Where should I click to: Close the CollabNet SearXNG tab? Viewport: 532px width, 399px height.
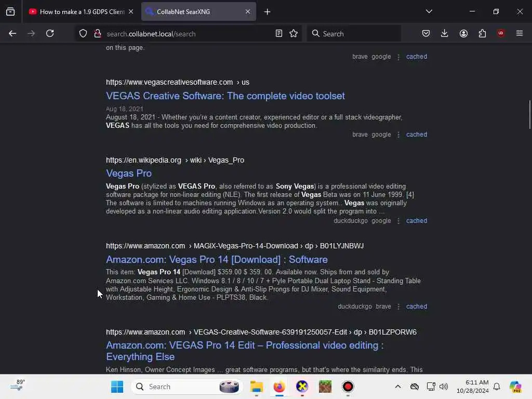248,11
